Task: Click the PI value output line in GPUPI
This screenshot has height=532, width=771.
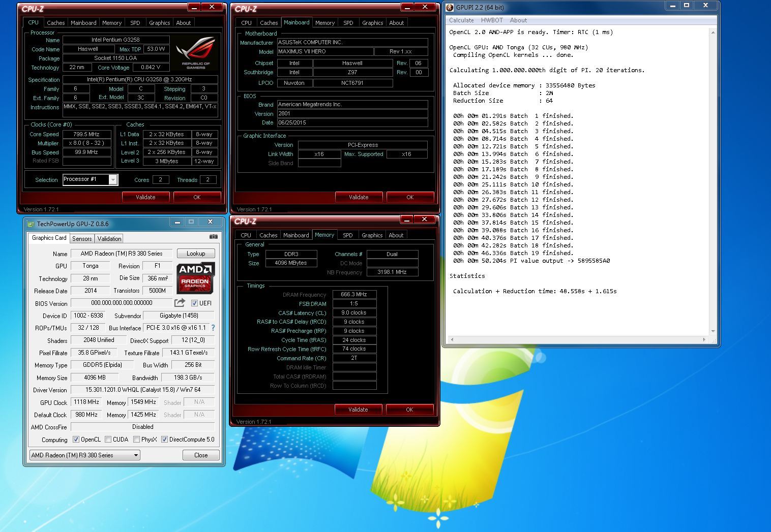Action: (531, 261)
